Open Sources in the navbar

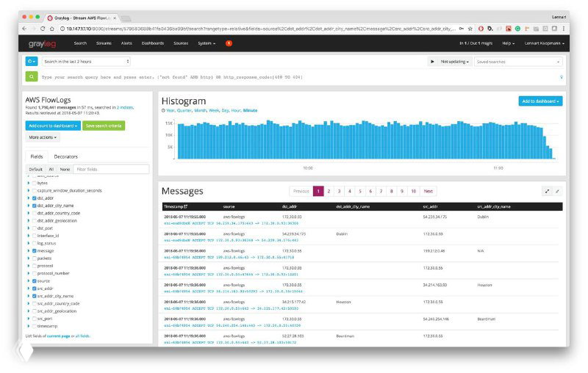tap(181, 43)
